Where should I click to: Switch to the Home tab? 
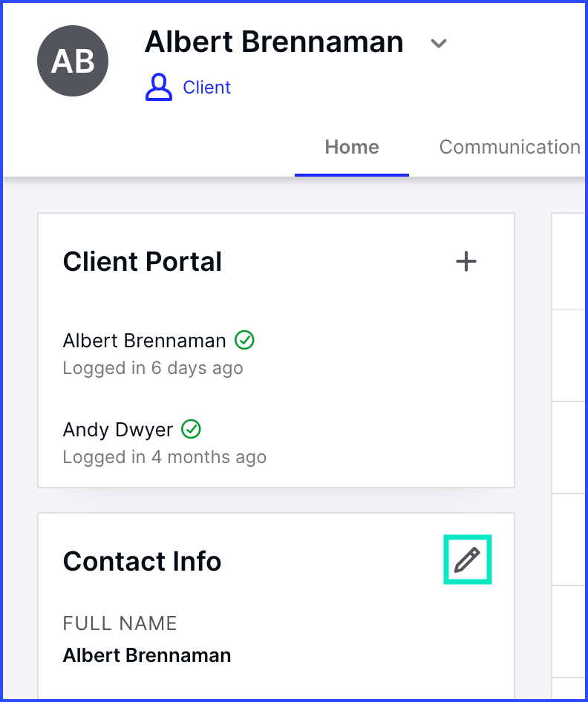coord(352,147)
